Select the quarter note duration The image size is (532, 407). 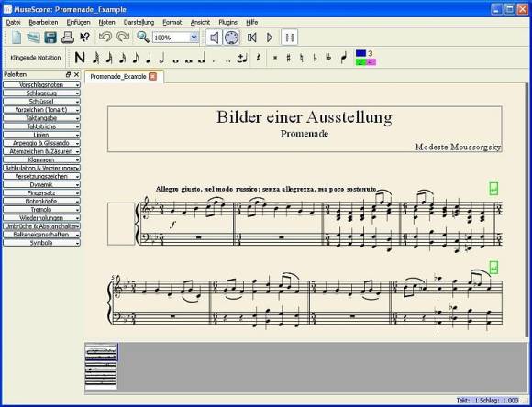tap(149, 58)
